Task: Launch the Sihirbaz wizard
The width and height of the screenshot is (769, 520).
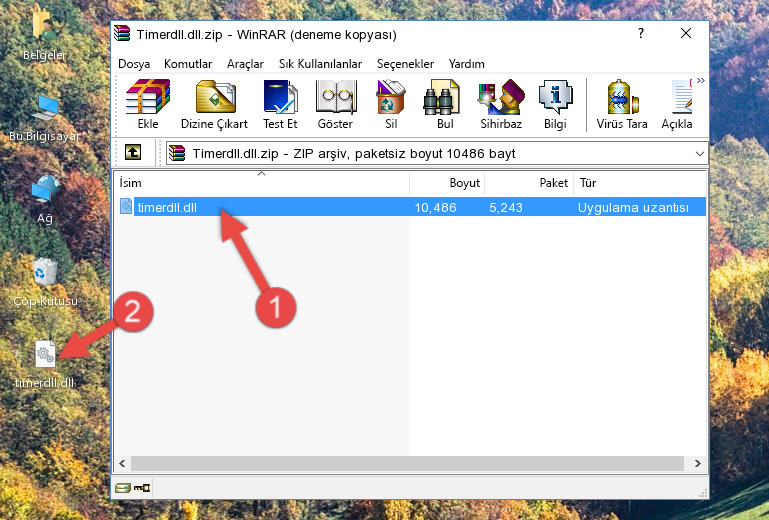Action: tap(501, 104)
